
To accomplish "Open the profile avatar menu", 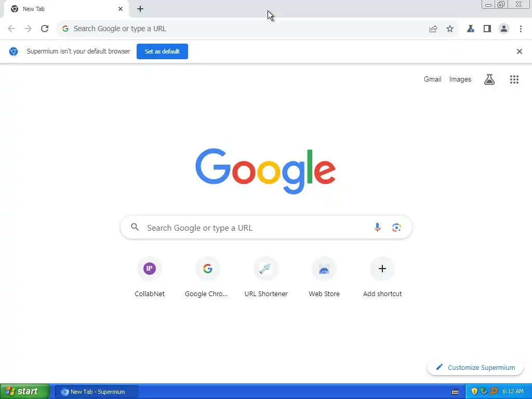I will point(504,29).
